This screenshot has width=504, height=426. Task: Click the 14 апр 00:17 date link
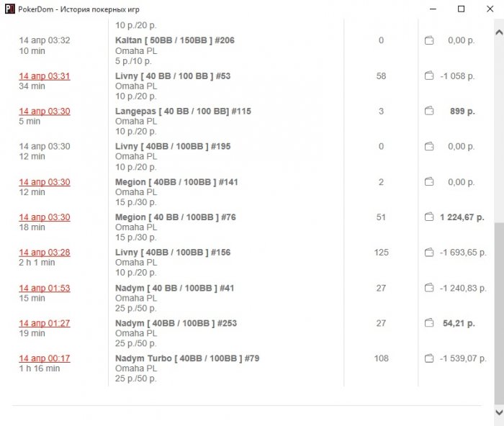(45, 358)
